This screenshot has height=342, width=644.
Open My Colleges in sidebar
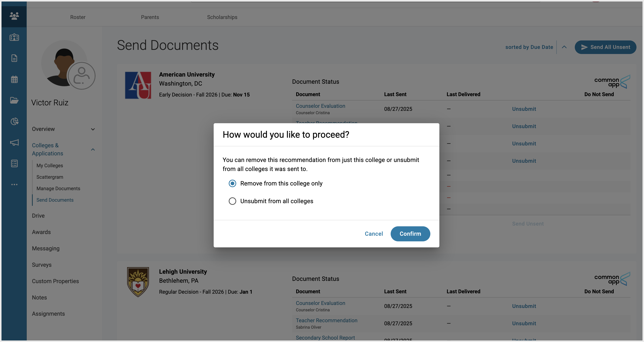click(50, 166)
